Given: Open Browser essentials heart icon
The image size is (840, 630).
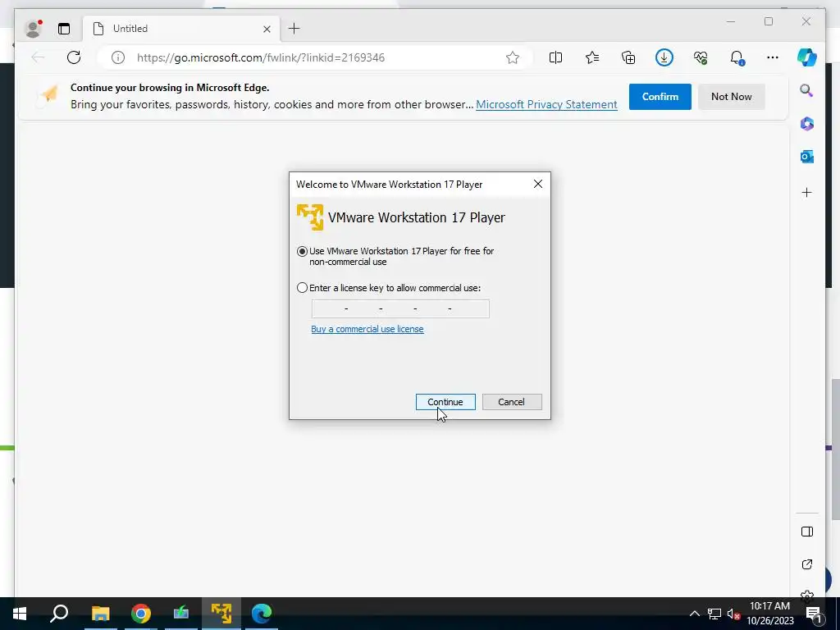Looking at the screenshot, I should point(701,57).
